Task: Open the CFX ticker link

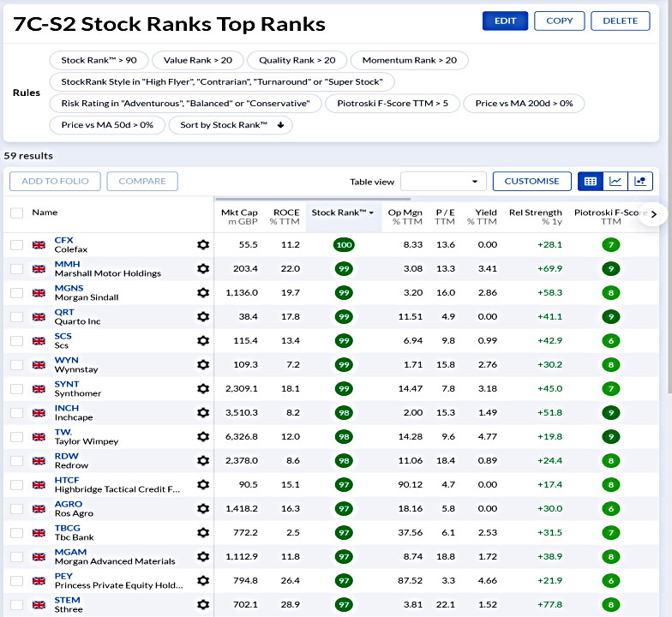Action: point(63,240)
